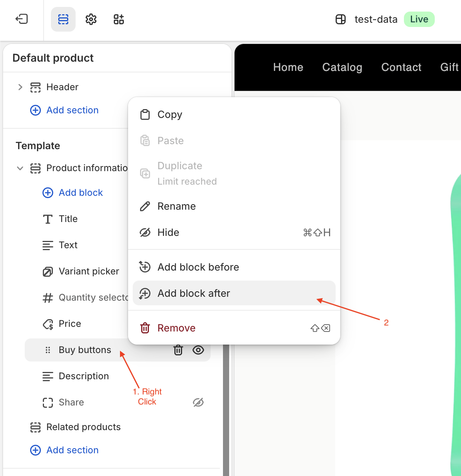
Task: Click the Default product heading
Action: (53, 58)
